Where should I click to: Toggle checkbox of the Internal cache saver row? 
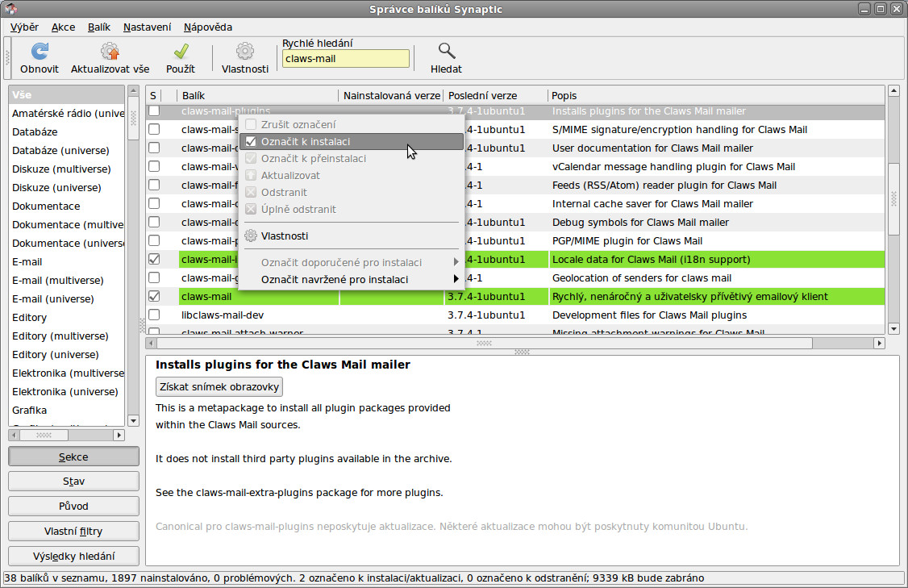154,203
